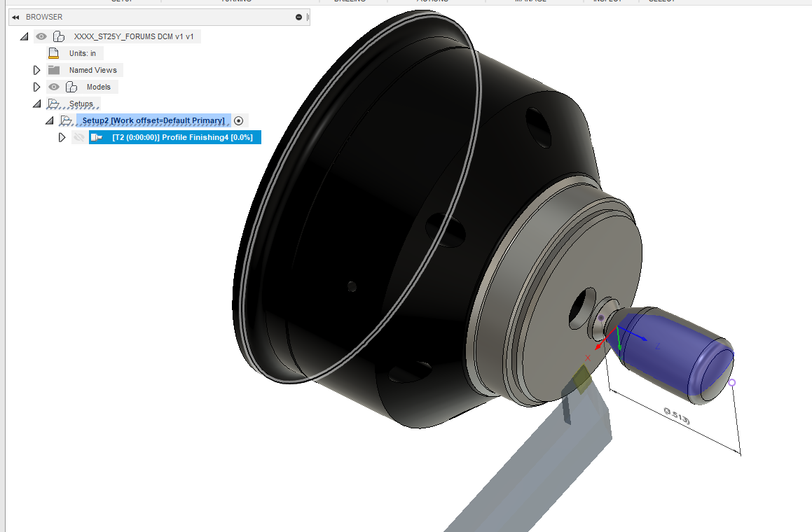The height and width of the screenshot is (532, 812).
Task: Click the component icon beside XXXX_ST25Y_FORUMS DCM
Action: 59,36
